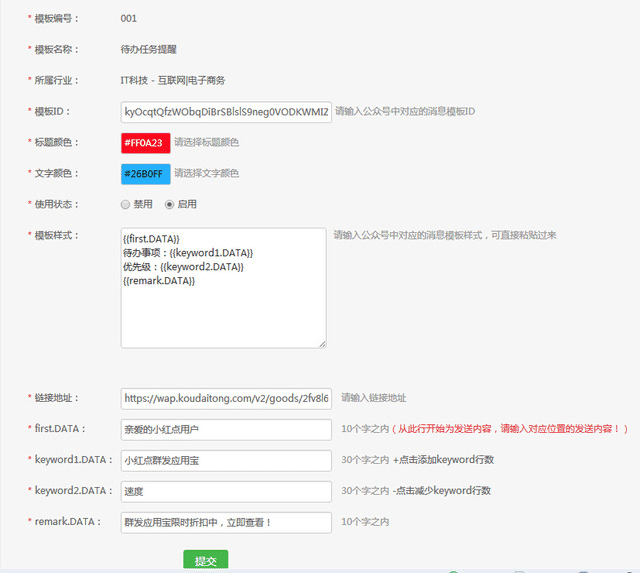
Task: Focus the keyword1.DATA input field
Action: pyautogui.click(x=225, y=460)
